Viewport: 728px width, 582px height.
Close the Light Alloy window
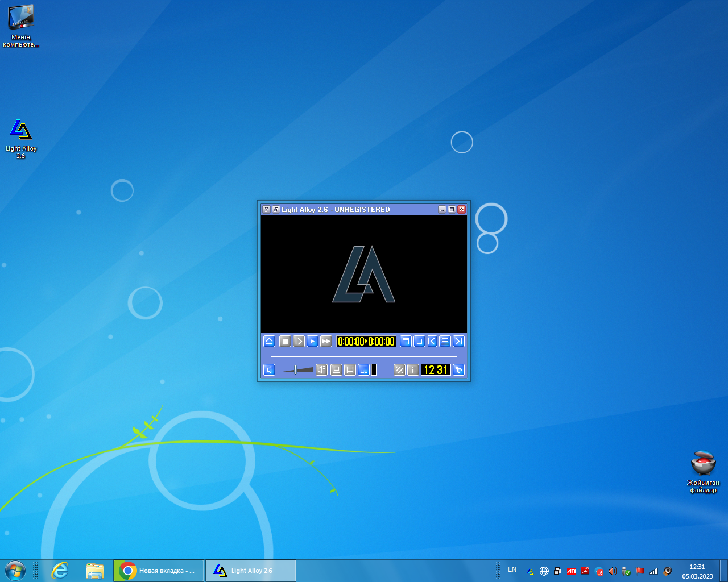[462, 209]
